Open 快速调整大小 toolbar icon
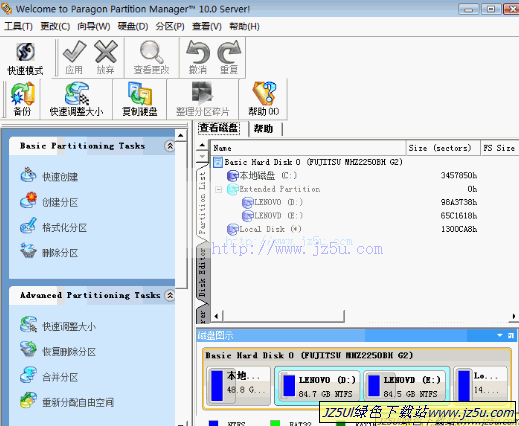The image size is (519, 426). tap(76, 99)
